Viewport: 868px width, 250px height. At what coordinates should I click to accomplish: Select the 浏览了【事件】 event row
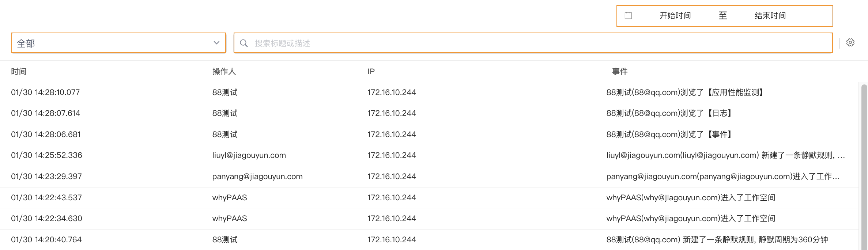429,135
